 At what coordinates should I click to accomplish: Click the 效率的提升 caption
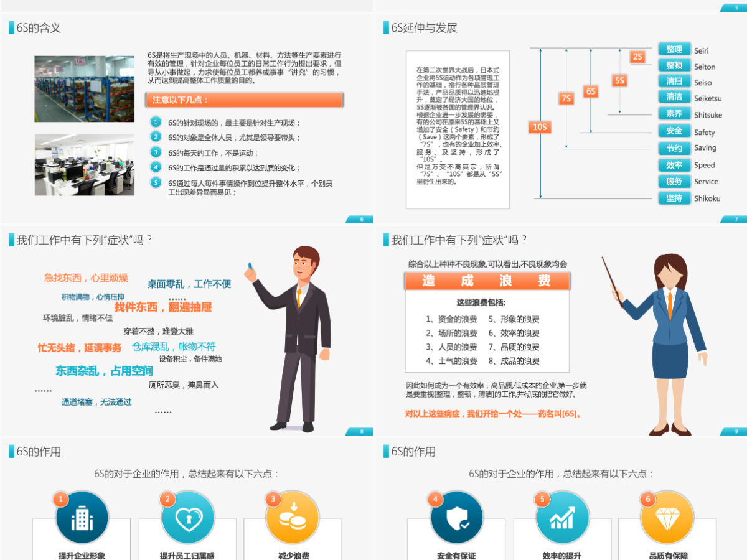561,556
